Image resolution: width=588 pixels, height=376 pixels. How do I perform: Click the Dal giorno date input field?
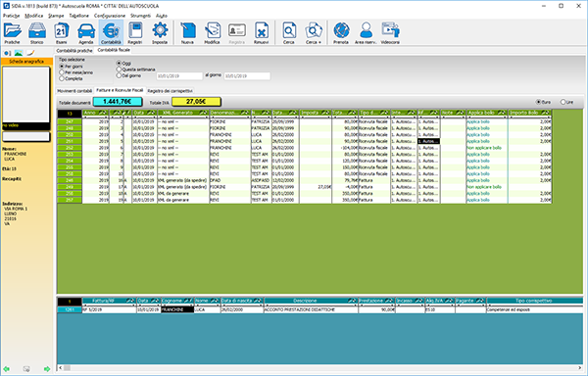[x=179, y=76]
